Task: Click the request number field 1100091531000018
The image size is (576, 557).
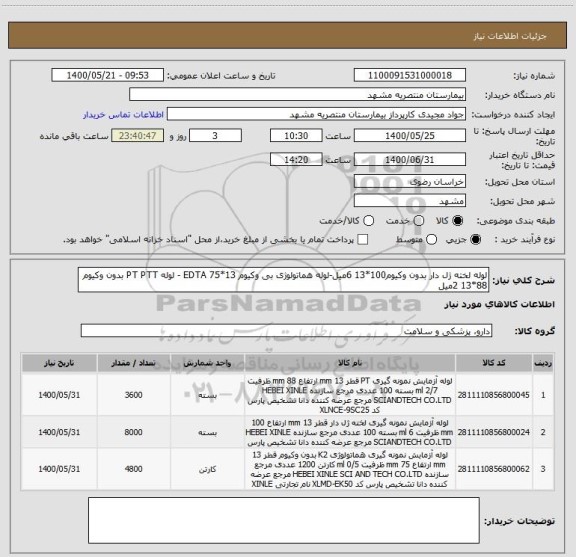Action: (x=410, y=75)
